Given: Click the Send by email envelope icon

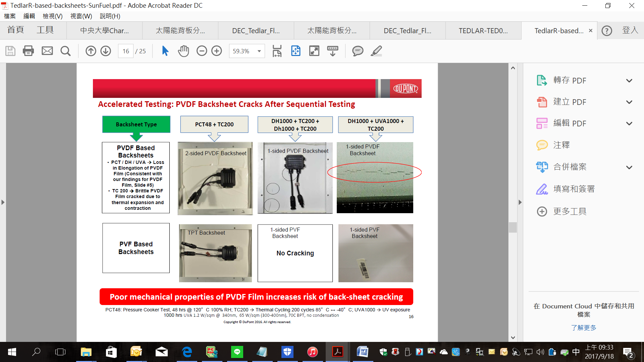Looking at the screenshot, I should [x=47, y=51].
